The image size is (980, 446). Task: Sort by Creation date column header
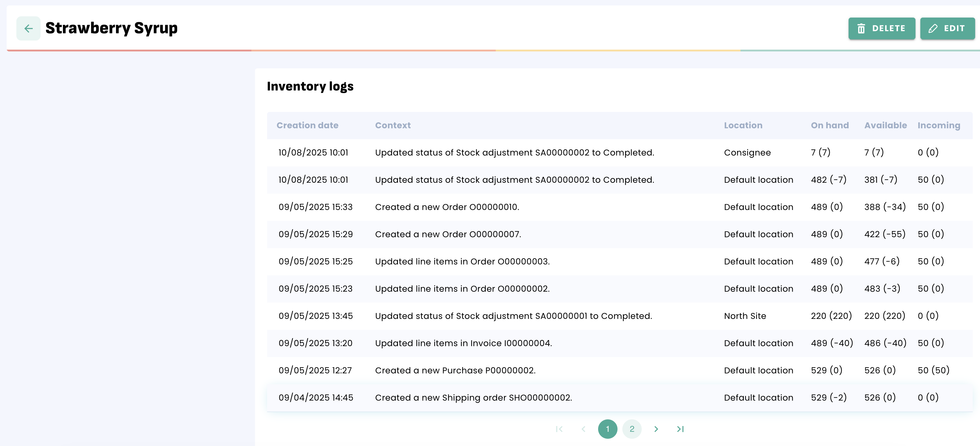point(307,126)
